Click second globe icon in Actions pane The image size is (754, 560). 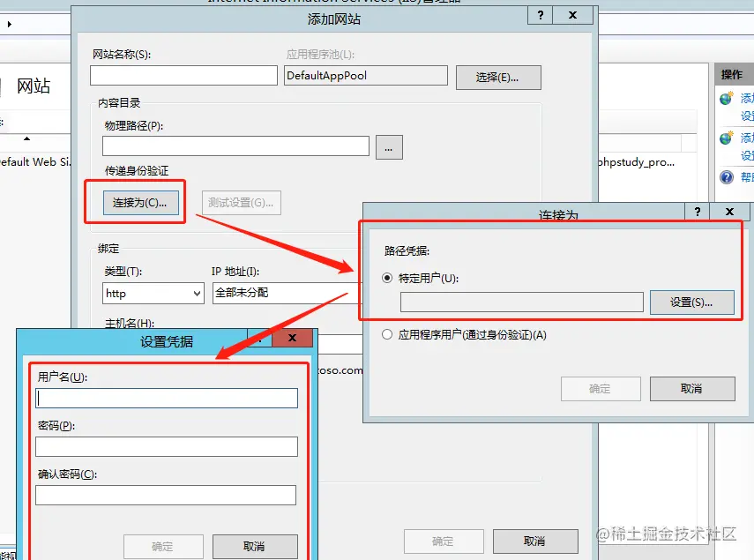(727, 138)
